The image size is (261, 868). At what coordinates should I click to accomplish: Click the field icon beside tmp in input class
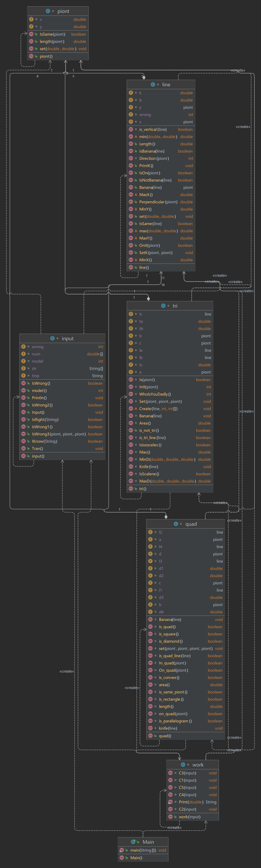pos(23,375)
